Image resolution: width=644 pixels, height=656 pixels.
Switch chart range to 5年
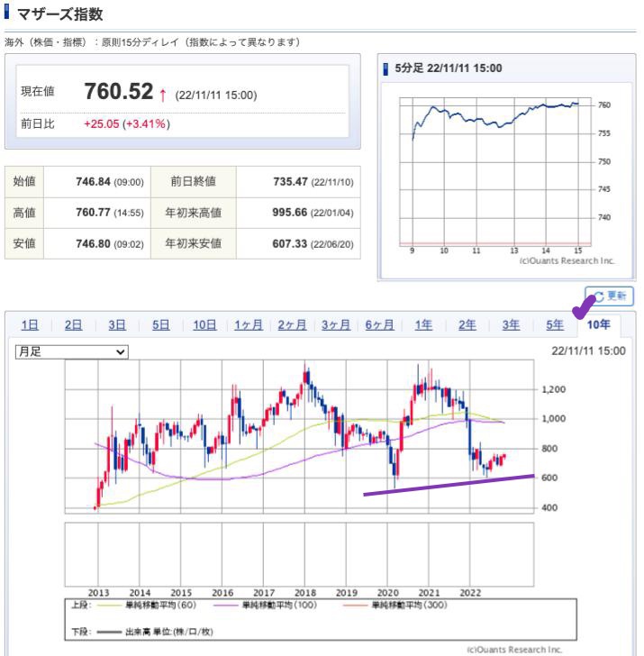555,324
